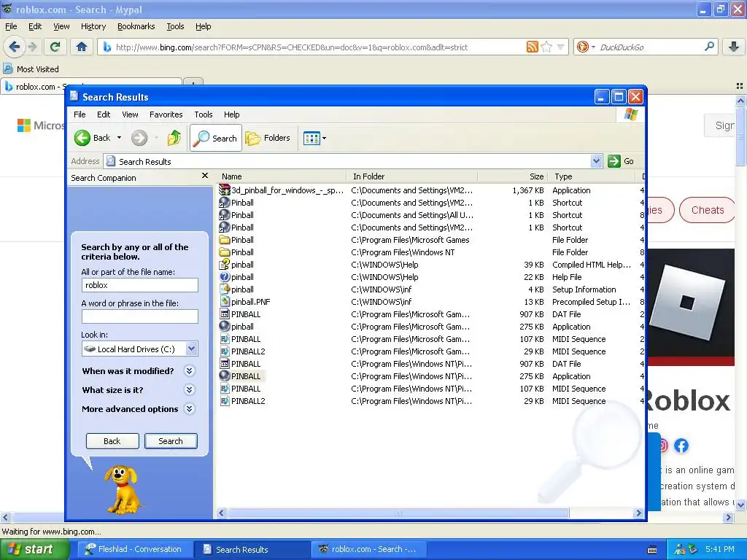Switch to roblox.com Search taskbar item
747x560 pixels.
pos(368,549)
